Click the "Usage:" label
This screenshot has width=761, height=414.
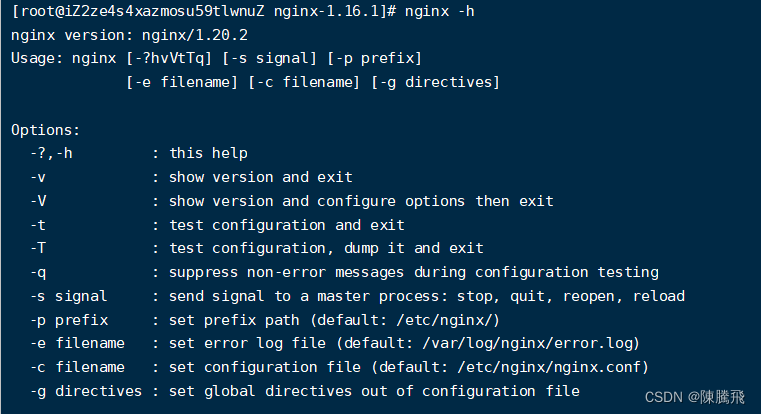37,58
